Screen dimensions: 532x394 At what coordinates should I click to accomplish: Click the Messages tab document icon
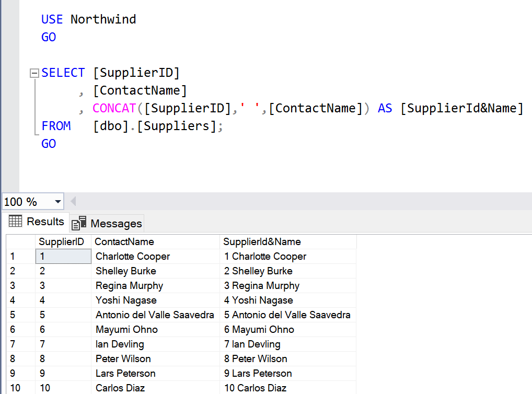pyautogui.click(x=79, y=223)
